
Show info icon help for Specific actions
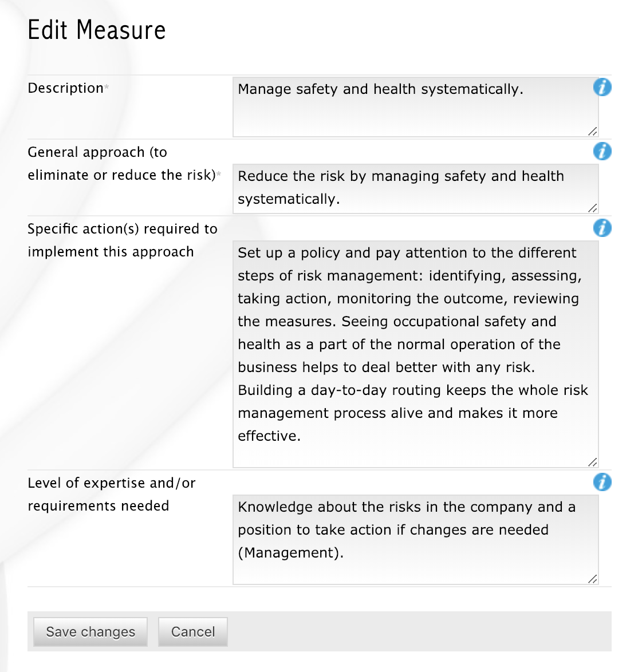pyautogui.click(x=602, y=228)
